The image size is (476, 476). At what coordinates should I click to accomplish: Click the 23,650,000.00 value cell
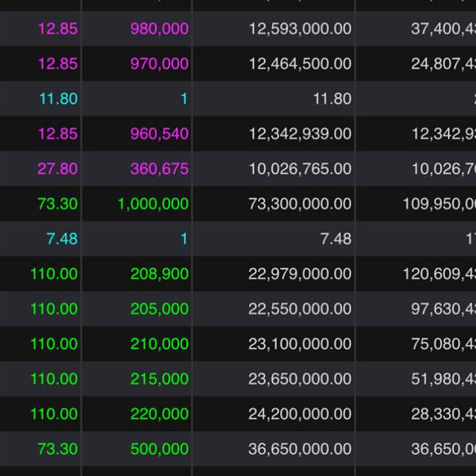point(299,378)
